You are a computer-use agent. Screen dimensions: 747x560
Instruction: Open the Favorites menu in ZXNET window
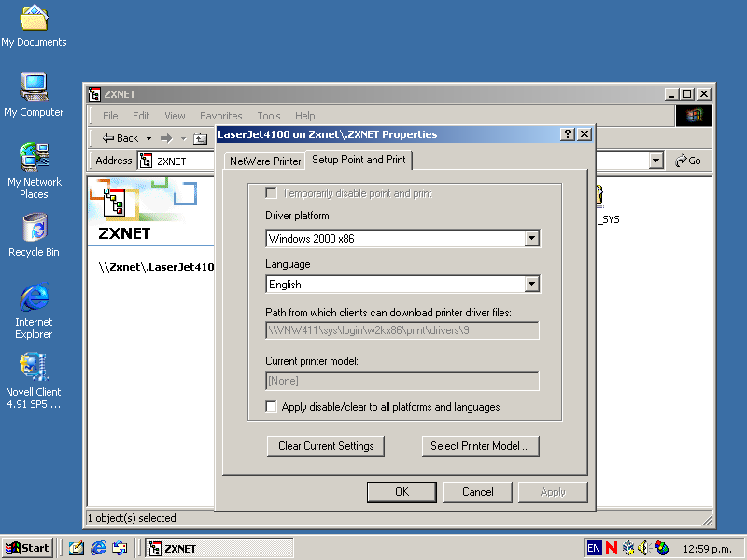[x=221, y=116]
